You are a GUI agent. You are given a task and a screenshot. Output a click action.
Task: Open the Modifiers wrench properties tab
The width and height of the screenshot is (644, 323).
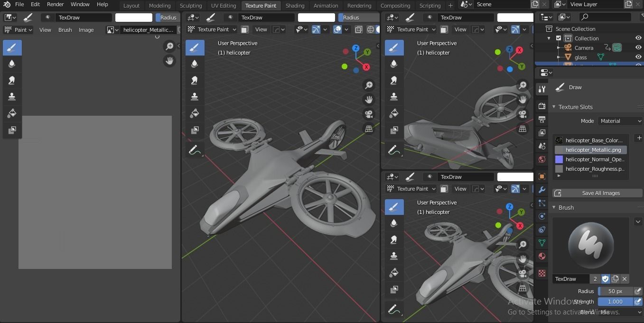542,190
